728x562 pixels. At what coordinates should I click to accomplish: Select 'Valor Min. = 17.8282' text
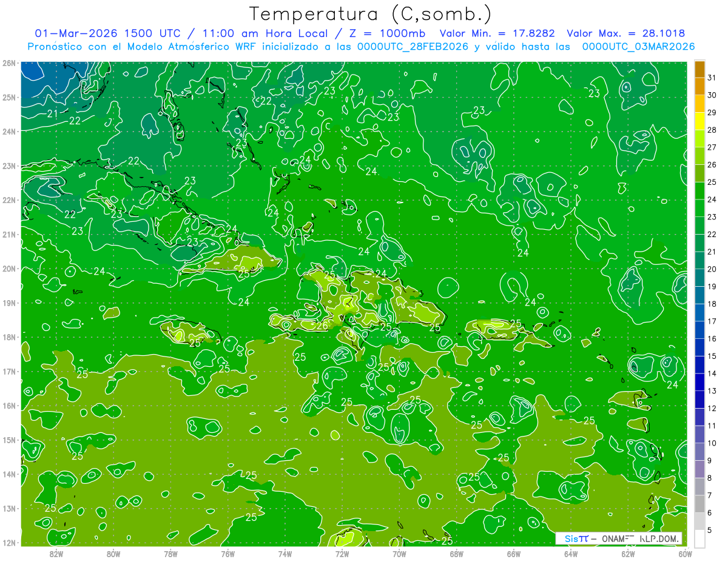[x=497, y=33]
